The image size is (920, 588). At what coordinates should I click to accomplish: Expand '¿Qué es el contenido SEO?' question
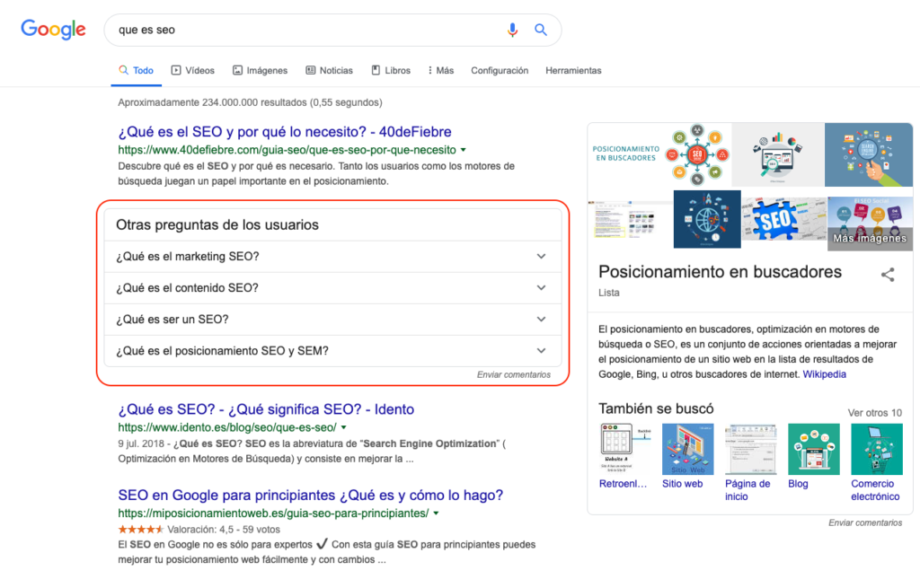332,288
